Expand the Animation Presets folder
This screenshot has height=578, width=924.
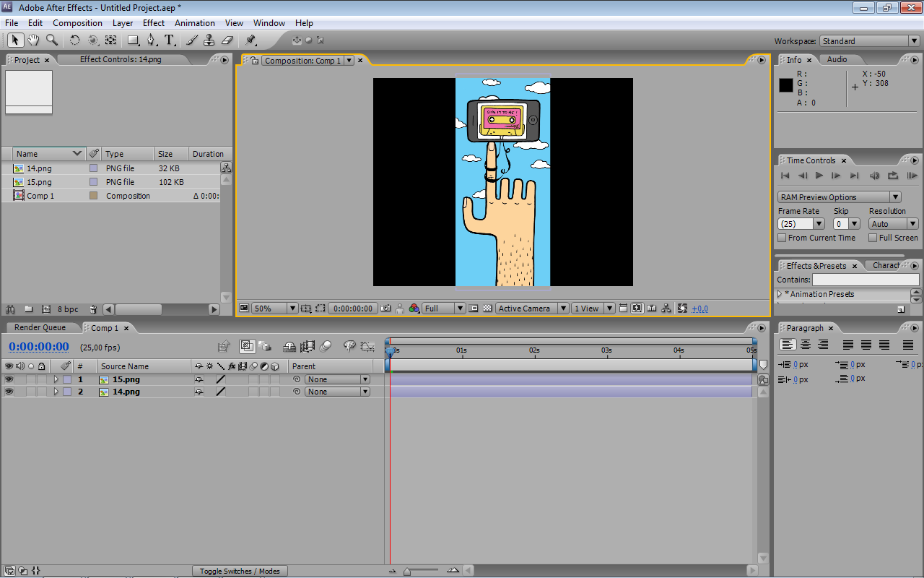(780, 294)
